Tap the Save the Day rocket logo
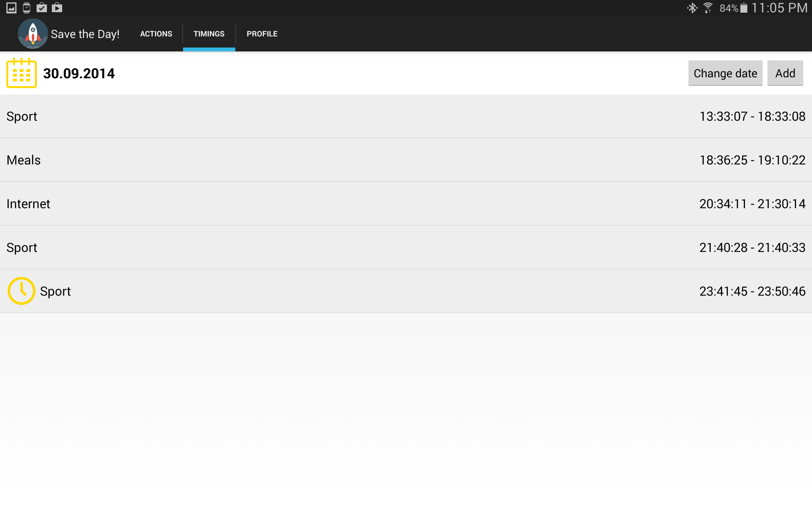This screenshot has width=812, height=507. (x=33, y=34)
